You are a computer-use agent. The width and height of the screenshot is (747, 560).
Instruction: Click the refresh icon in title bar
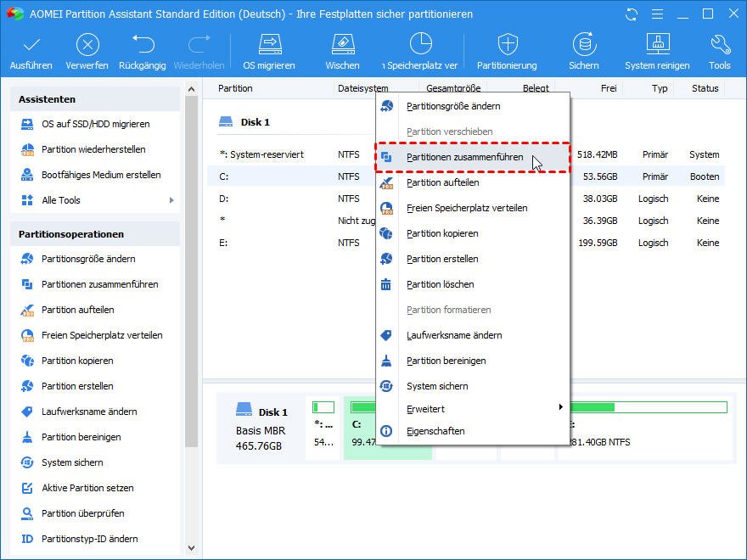[632, 14]
